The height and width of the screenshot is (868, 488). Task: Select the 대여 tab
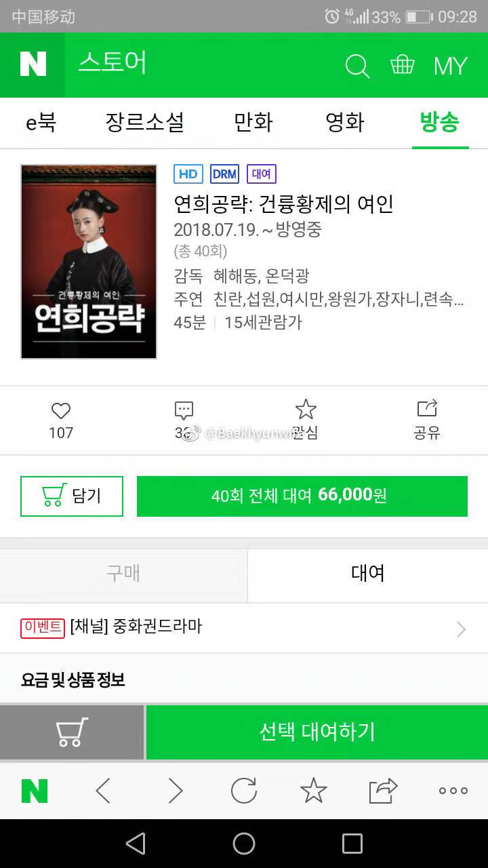[368, 574]
